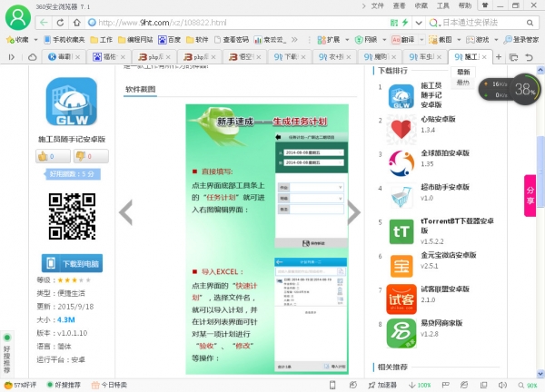Open the 全球旅拍安卓版 app icon
This screenshot has width=545, height=392.
point(401,163)
